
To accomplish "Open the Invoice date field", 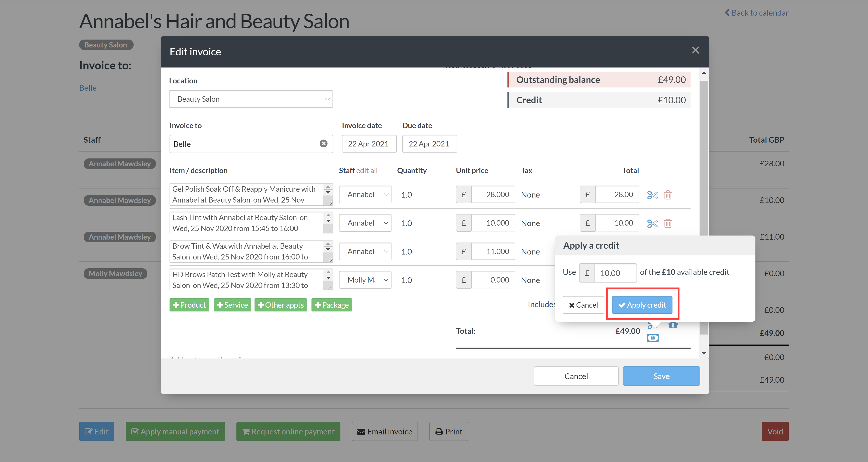I will pos(369,144).
